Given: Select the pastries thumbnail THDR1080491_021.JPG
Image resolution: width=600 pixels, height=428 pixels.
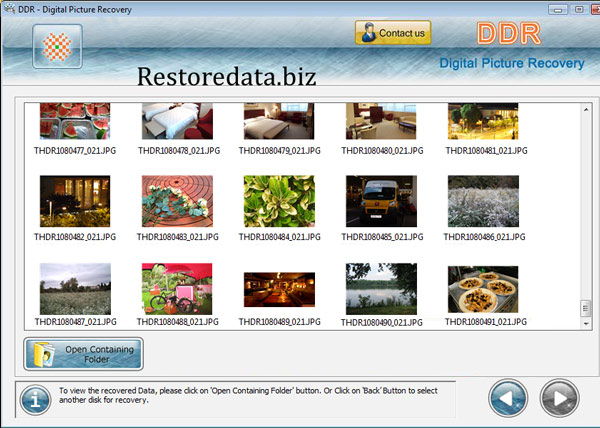Looking at the screenshot, I should [483, 290].
